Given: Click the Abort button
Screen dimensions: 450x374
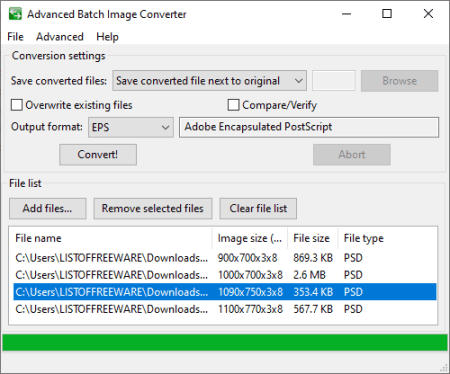Looking at the screenshot, I should tap(352, 155).
